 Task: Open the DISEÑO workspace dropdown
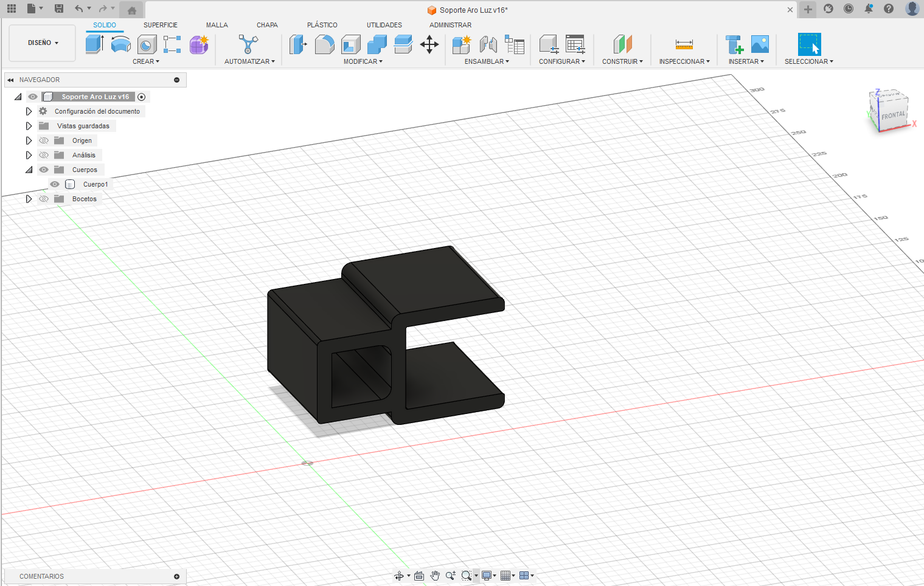tap(43, 43)
